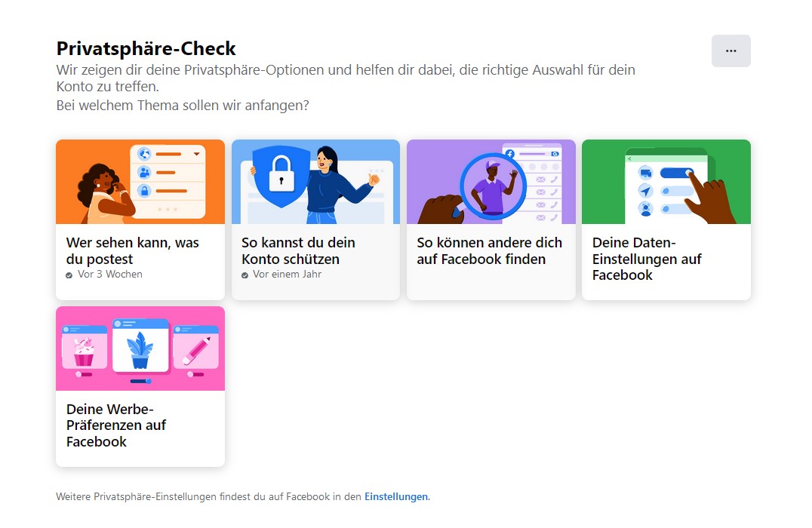Click the potted plant picture in pink card
The height and width of the screenshot is (528, 812).
140,349
